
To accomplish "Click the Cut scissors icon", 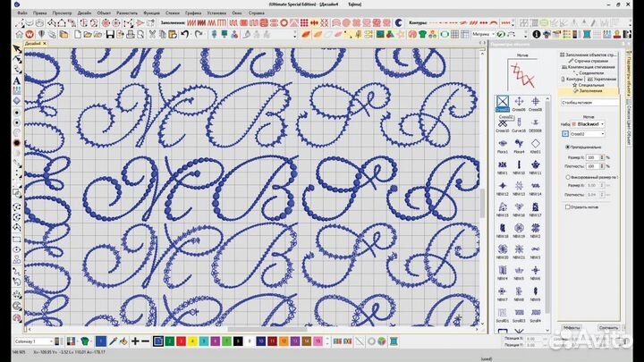I will click(152, 35).
